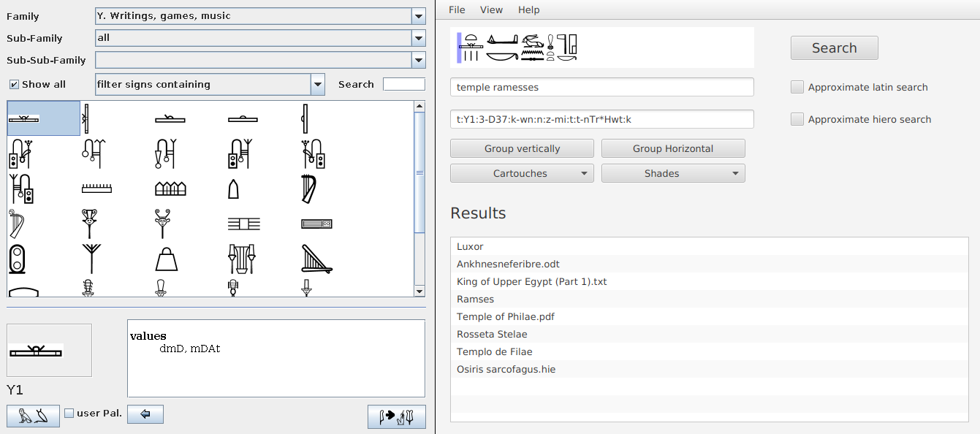
Task: Click the temple ramesses text field
Action: [602, 87]
